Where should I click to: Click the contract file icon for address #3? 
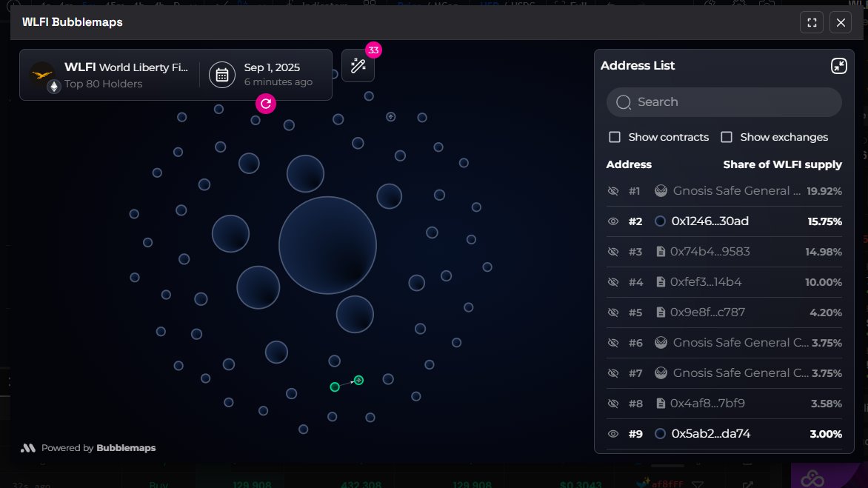(661, 252)
